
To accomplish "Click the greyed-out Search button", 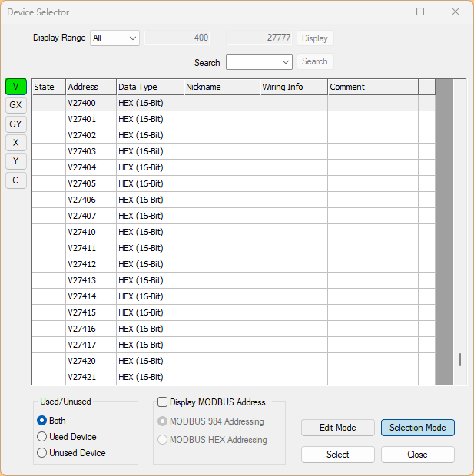I will tap(315, 61).
